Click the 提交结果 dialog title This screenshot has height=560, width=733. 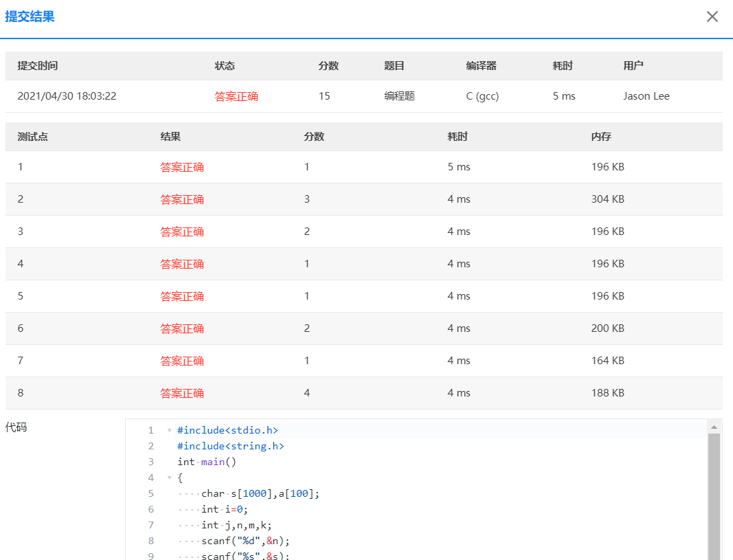[30, 16]
